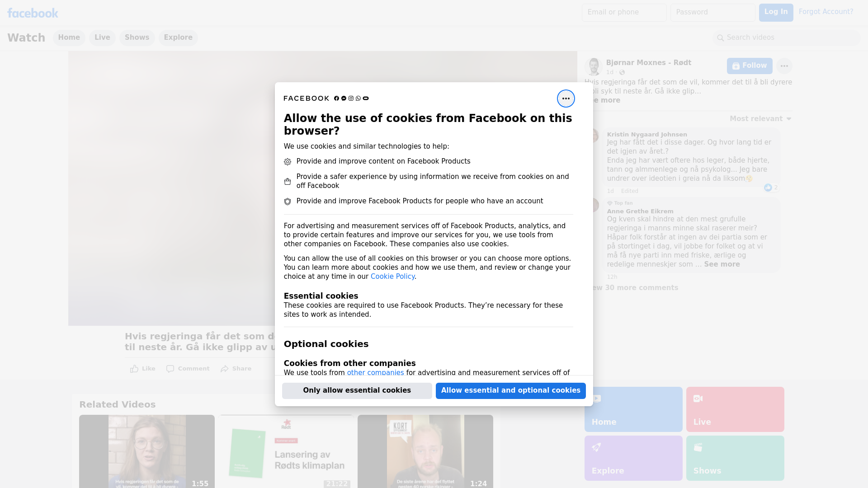Screen dimensions: 868x488
Task: Click the Log In button
Action: (776, 13)
